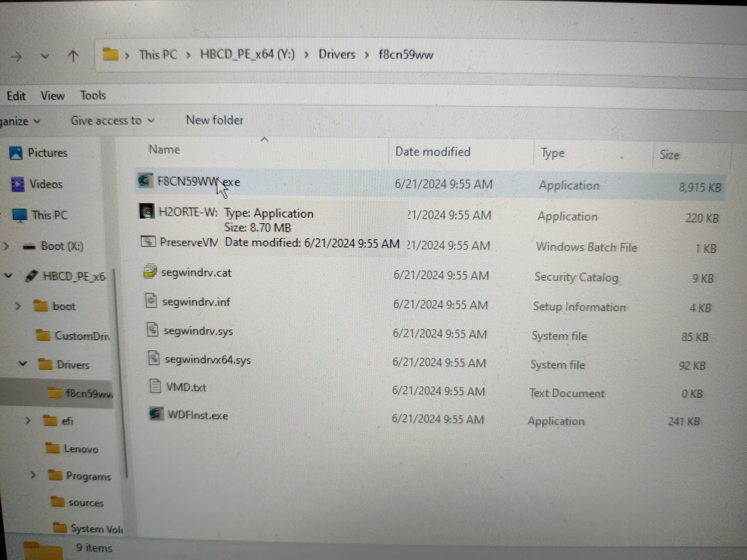Click the This PC monitor icon in sidebar

point(20,215)
